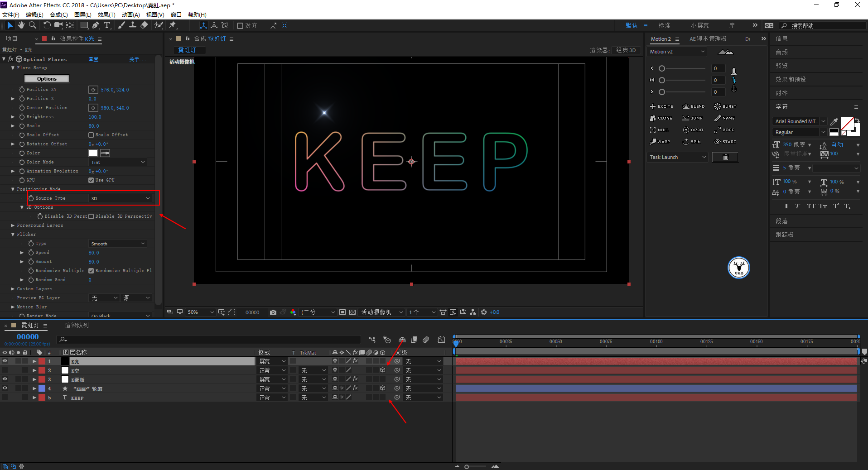Open the 文件(F) menu
This screenshot has width=868, height=470.
[11, 14]
